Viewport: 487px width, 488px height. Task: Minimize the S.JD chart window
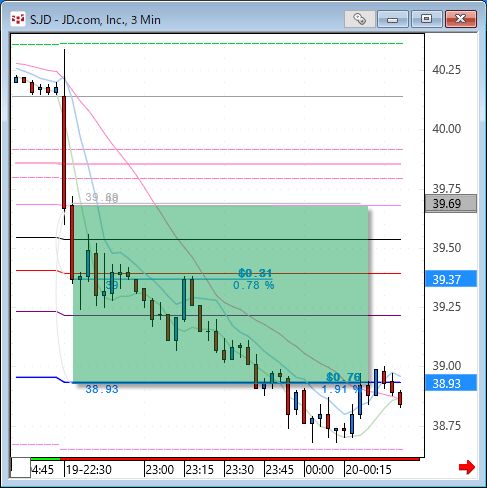click(x=393, y=19)
